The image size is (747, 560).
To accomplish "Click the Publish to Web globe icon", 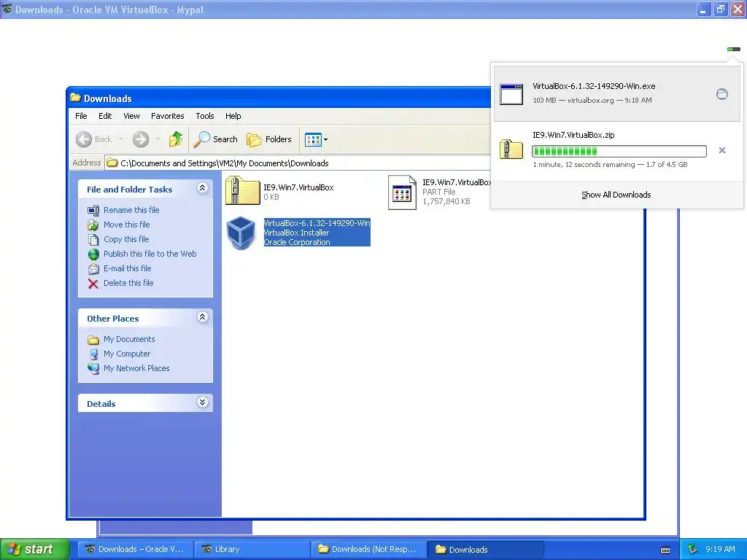I will pos(93,254).
